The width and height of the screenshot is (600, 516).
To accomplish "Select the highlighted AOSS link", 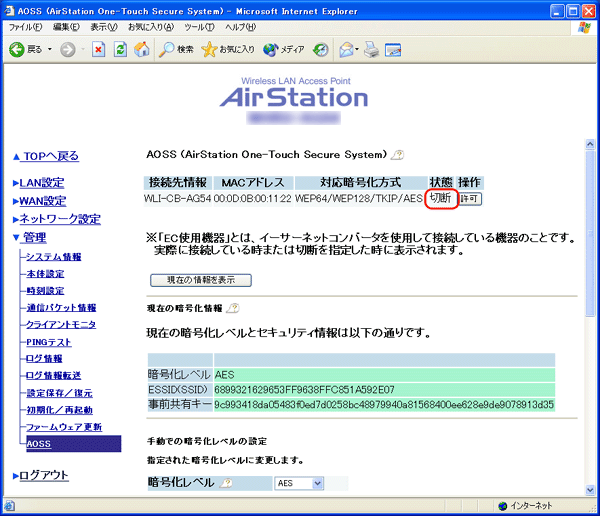I will click(x=39, y=444).
